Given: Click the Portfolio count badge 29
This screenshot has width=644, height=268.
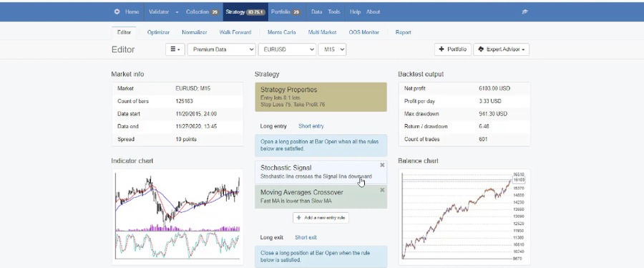Looking at the screenshot, I should 296,12.
